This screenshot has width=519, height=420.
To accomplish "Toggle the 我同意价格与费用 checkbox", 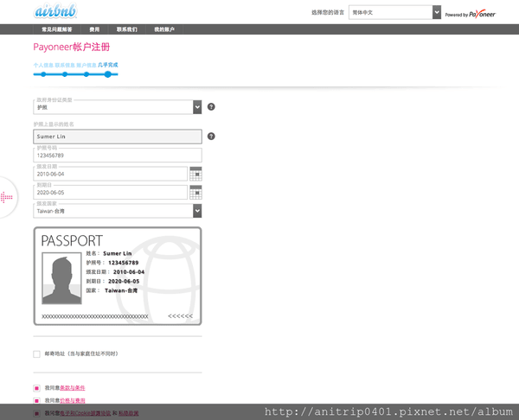I will (x=36, y=402).
